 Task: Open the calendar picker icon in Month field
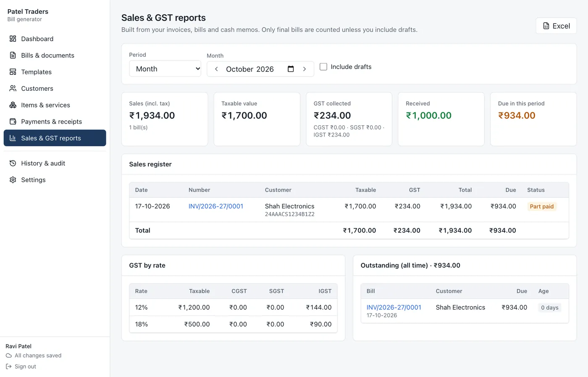tap(291, 69)
